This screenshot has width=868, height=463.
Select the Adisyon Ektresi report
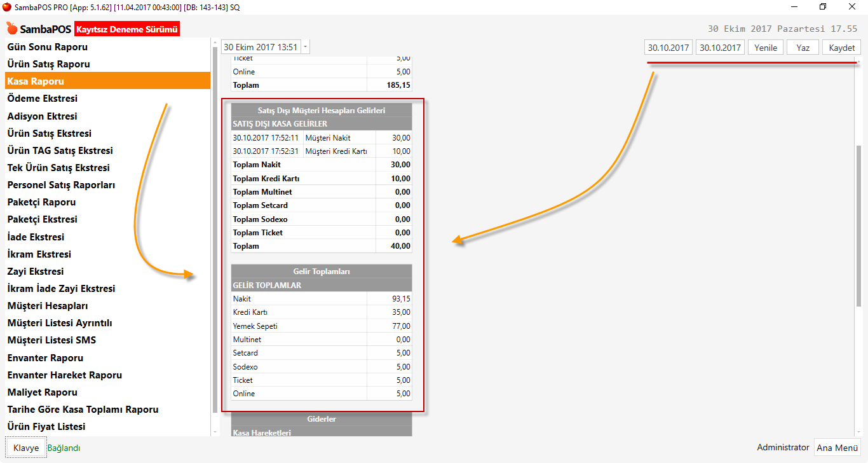coord(43,116)
